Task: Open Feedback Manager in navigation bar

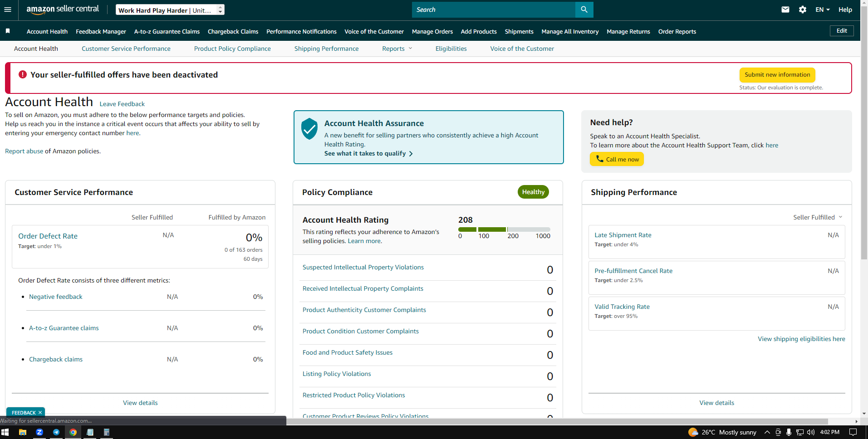Action: click(101, 31)
